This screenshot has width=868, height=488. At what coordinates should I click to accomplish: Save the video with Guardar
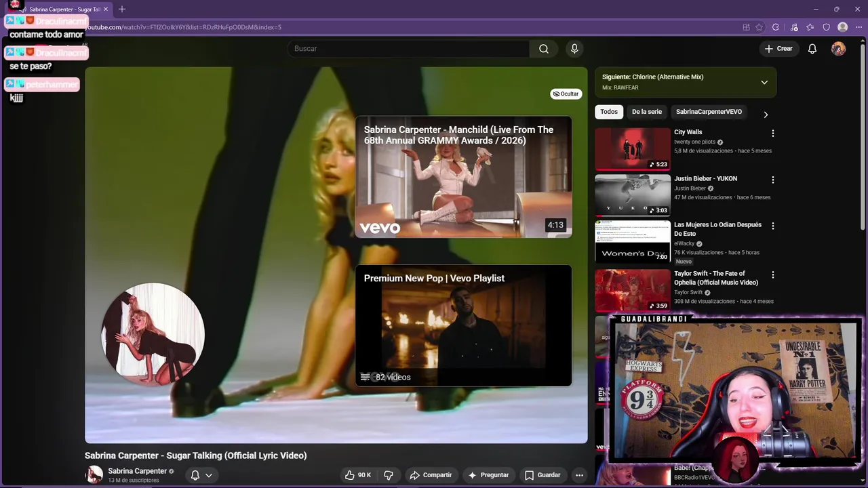point(542,475)
